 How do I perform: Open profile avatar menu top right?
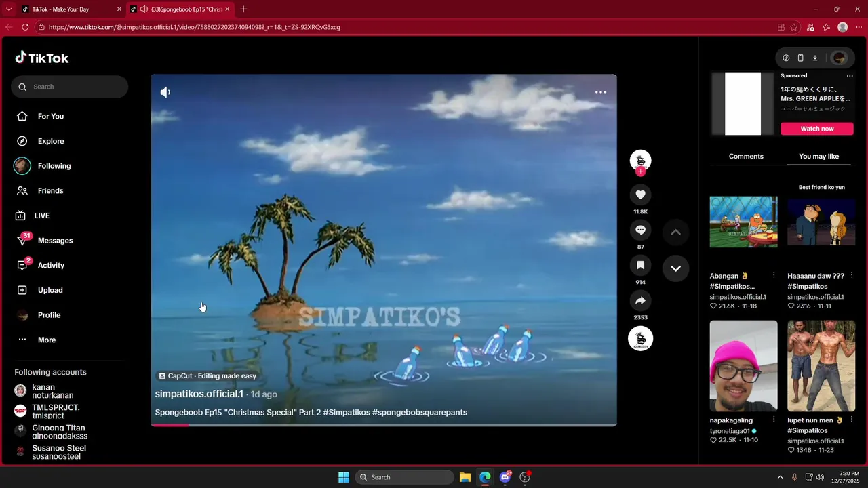[x=840, y=58]
